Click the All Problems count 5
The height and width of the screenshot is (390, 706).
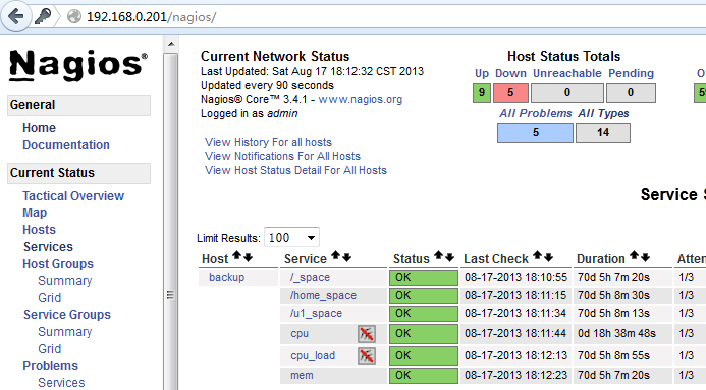click(x=535, y=133)
